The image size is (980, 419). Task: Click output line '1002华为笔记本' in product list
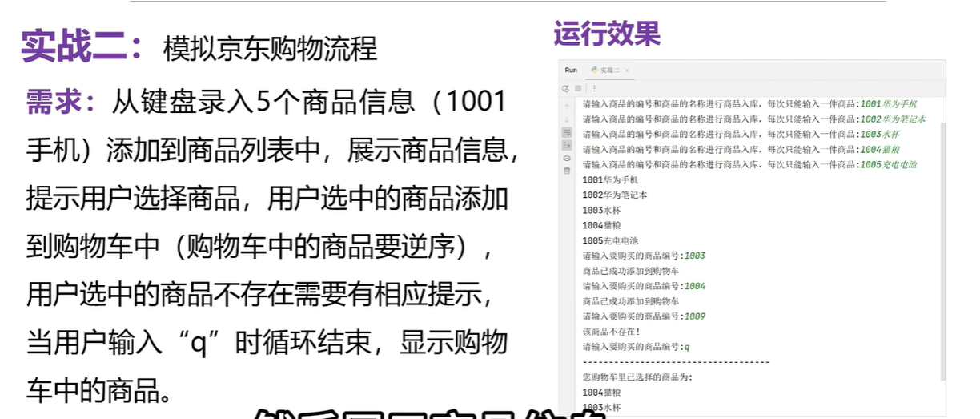[x=615, y=195]
